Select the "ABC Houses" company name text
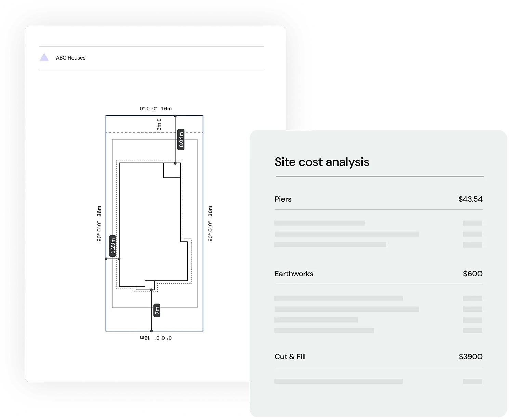The width and height of the screenshot is (513, 420). click(71, 58)
